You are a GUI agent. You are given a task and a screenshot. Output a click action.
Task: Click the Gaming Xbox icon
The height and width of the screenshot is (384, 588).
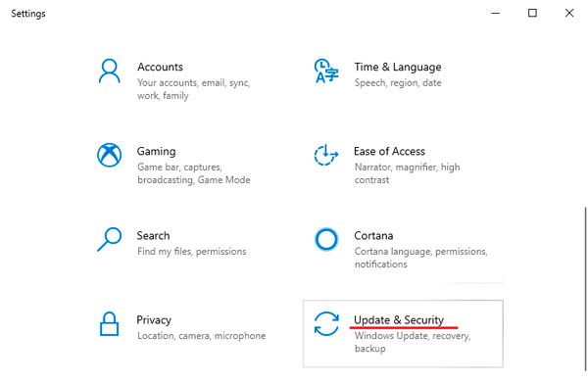[x=109, y=155]
